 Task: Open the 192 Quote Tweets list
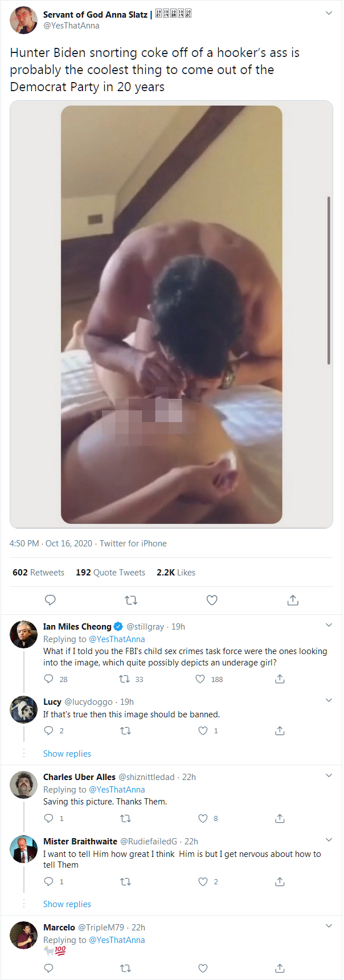pos(110,573)
